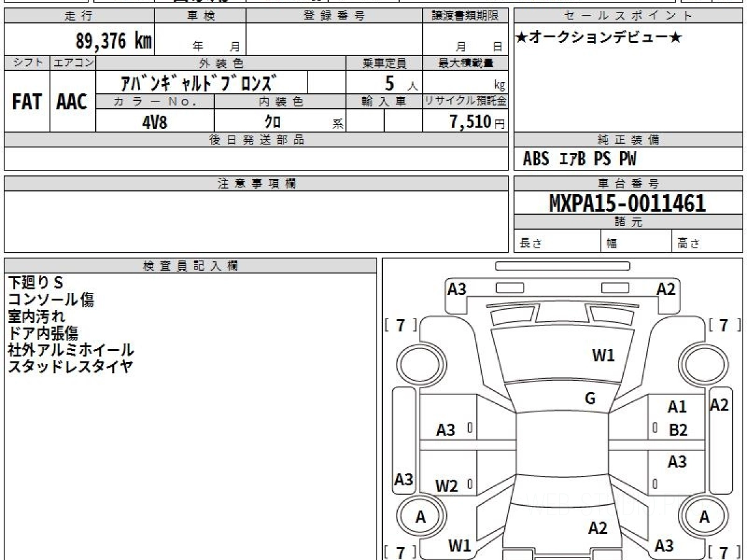The image size is (747, 560).
Task: Click the 長さ dimension label
Action: tap(530, 244)
